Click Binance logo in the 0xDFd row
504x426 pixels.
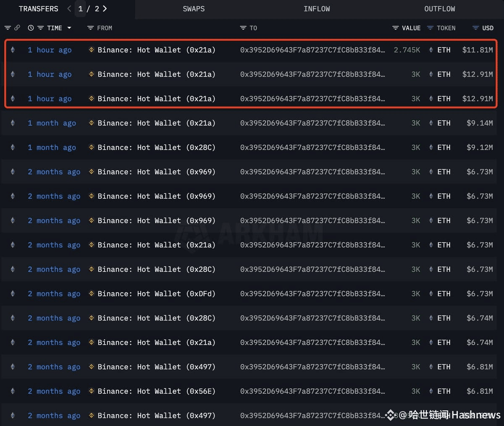91,294
